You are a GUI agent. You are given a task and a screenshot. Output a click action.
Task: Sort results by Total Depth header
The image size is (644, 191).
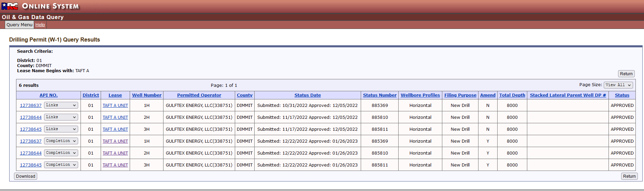click(x=512, y=95)
